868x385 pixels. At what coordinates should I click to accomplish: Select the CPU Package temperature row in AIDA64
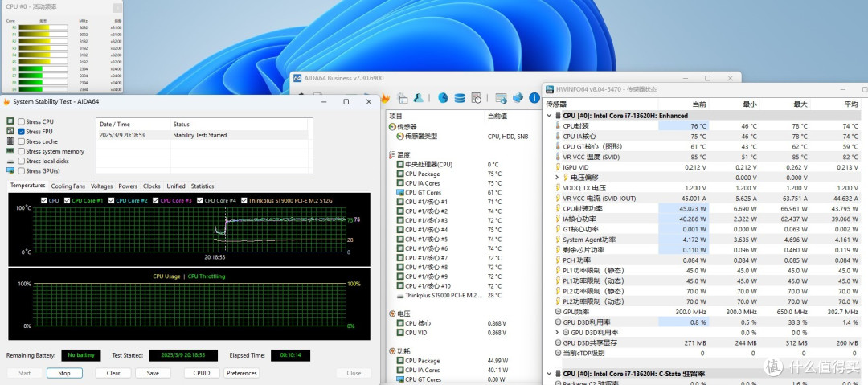464,174
